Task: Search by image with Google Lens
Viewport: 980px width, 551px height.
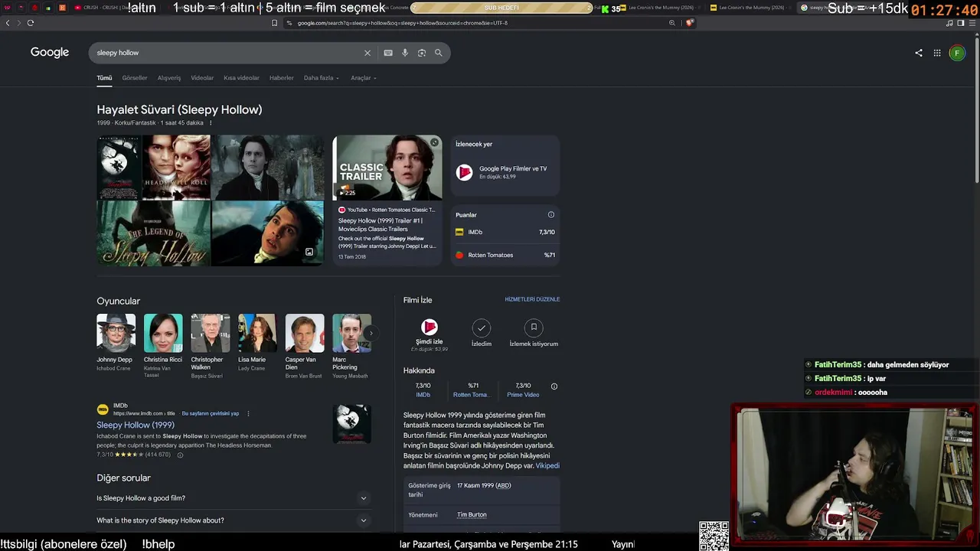Action: (422, 53)
